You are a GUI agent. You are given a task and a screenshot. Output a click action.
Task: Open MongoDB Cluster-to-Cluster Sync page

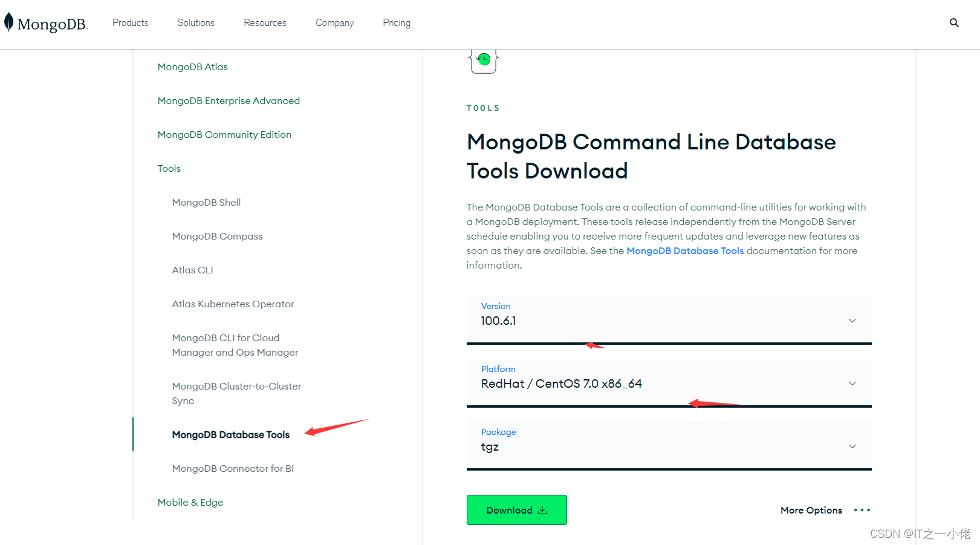(x=236, y=394)
